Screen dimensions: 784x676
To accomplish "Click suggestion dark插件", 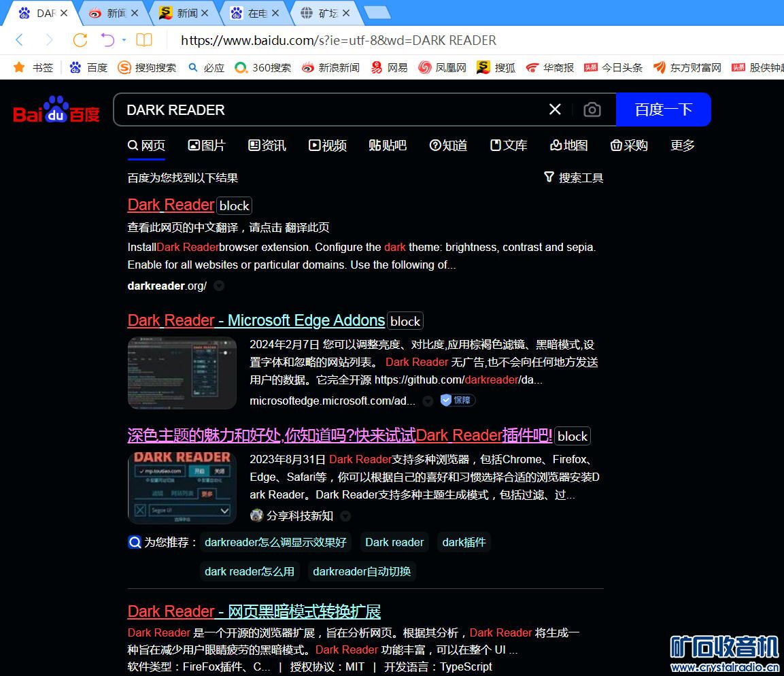I will click(464, 542).
